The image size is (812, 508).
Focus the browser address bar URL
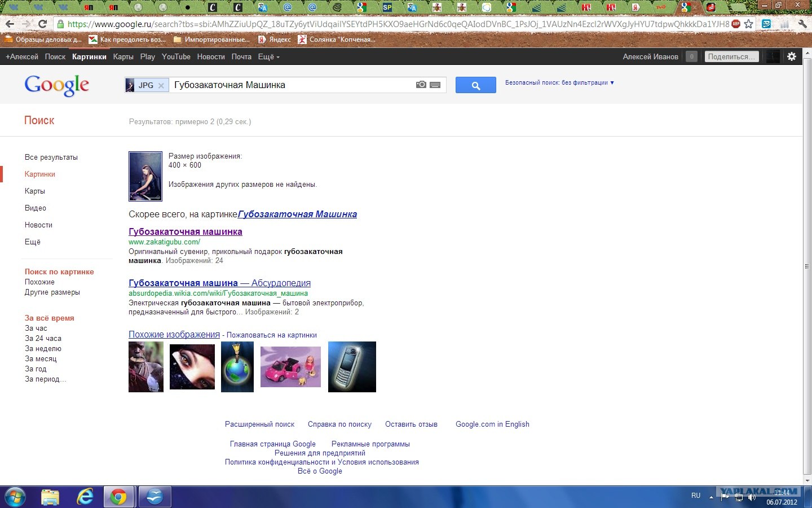[398, 24]
